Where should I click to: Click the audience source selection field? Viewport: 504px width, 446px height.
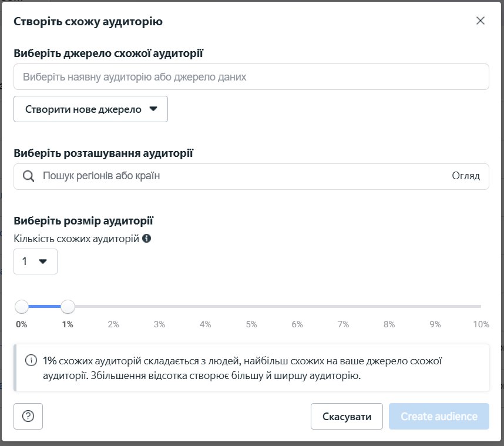coord(251,77)
